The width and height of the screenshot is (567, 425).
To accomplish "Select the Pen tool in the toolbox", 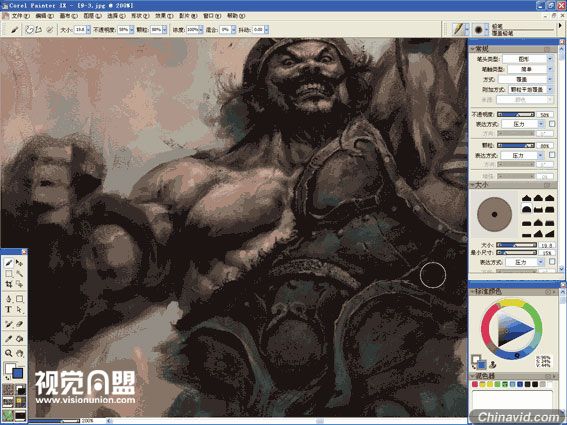I will click(9, 299).
